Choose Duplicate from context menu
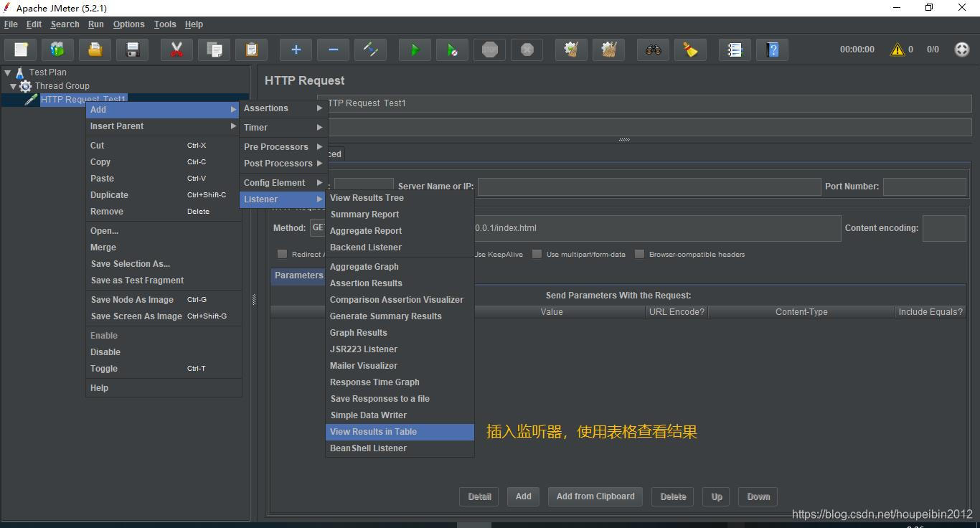The image size is (980, 528). [164, 195]
